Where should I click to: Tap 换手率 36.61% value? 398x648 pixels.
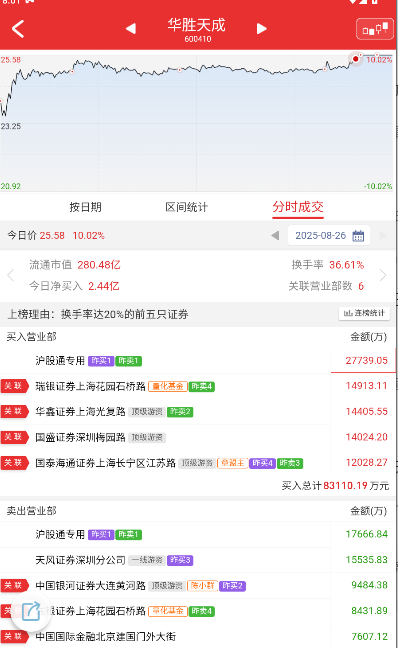(346, 265)
